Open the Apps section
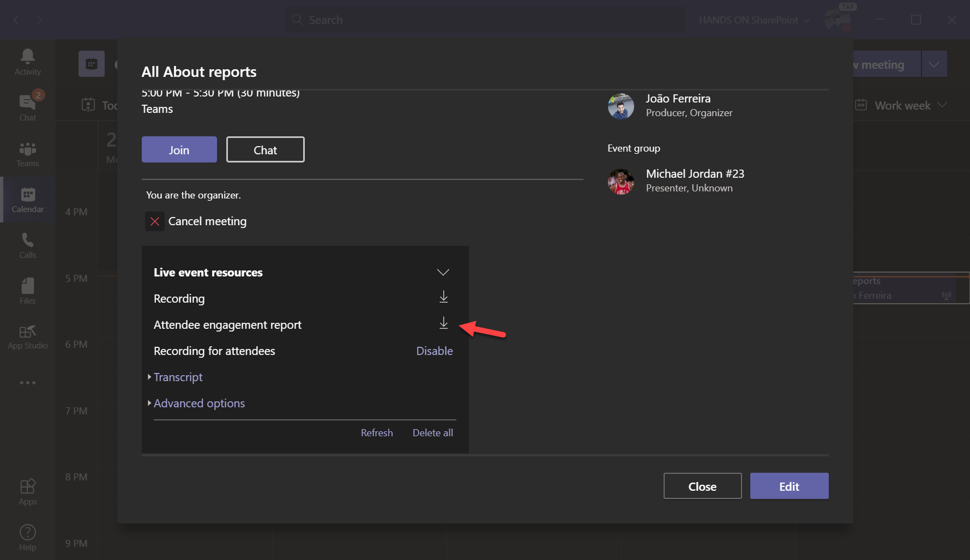The image size is (970, 560). coord(27,490)
